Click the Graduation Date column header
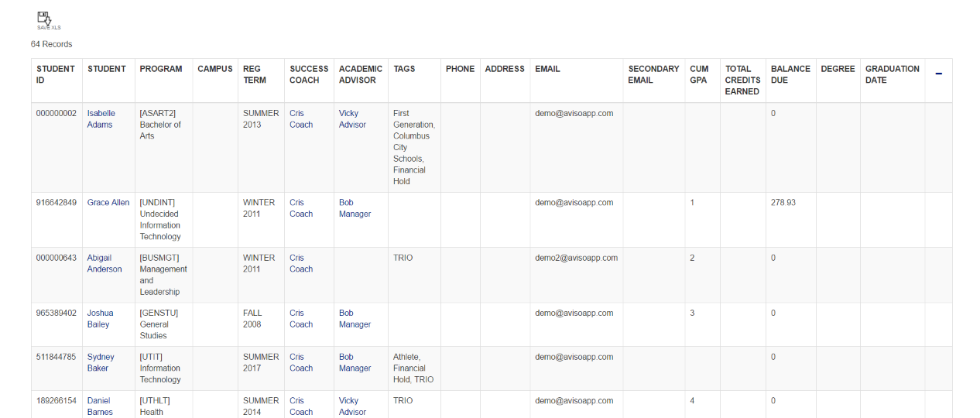 point(893,74)
